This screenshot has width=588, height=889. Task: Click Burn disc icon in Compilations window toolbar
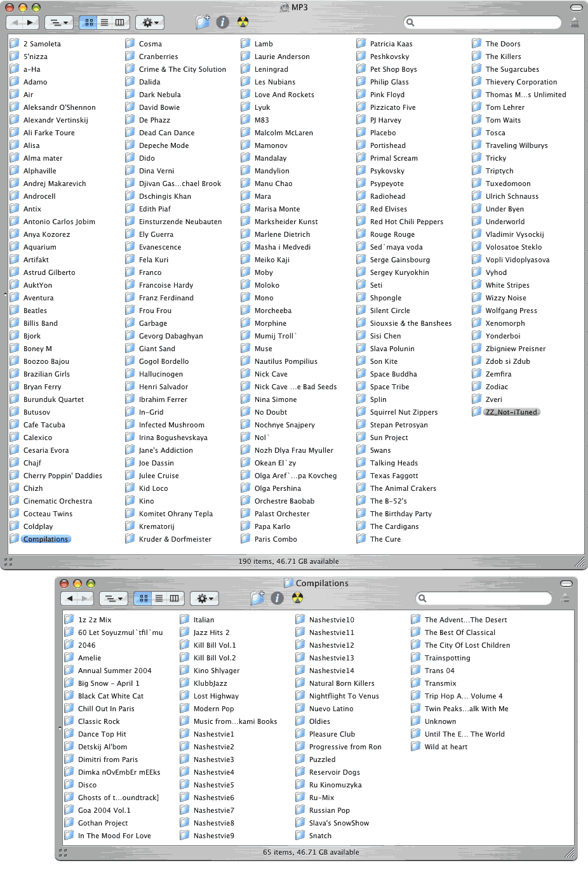tap(298, 598)
